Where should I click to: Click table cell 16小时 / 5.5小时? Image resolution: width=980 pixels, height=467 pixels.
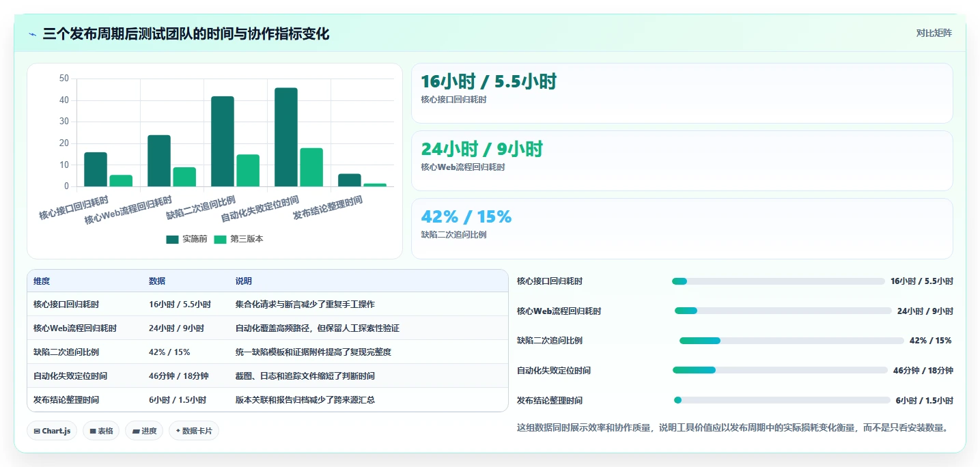coord(180,305)
